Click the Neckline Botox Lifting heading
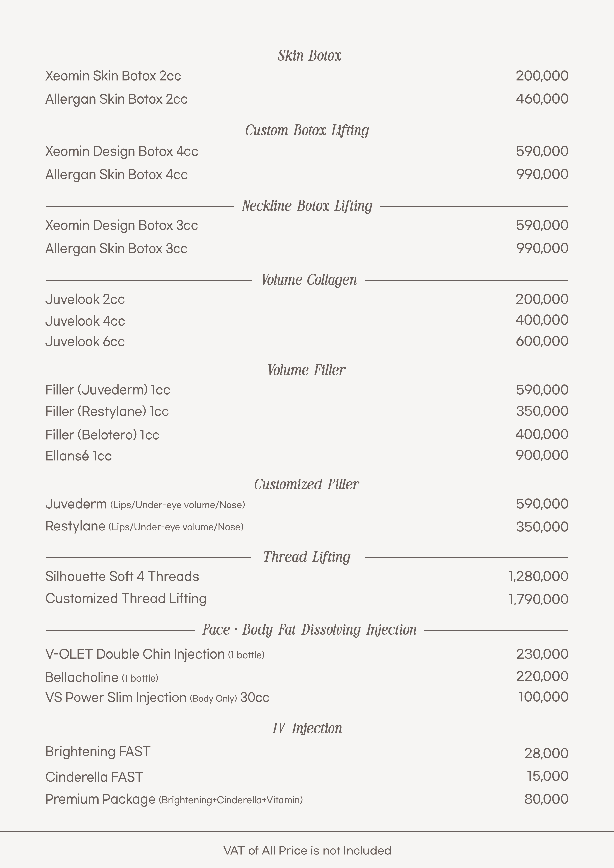 pos(307,206)
